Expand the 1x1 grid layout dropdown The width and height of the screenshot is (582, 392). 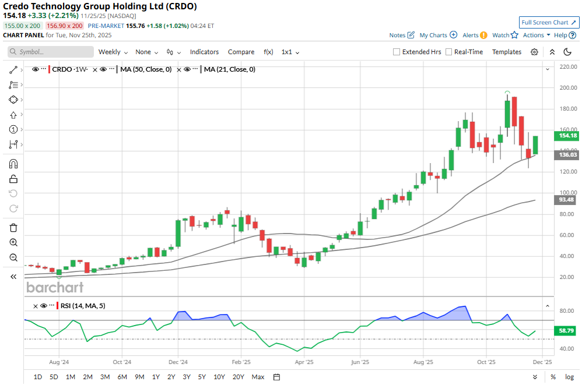pyautogui.click(x=290, y=52)
